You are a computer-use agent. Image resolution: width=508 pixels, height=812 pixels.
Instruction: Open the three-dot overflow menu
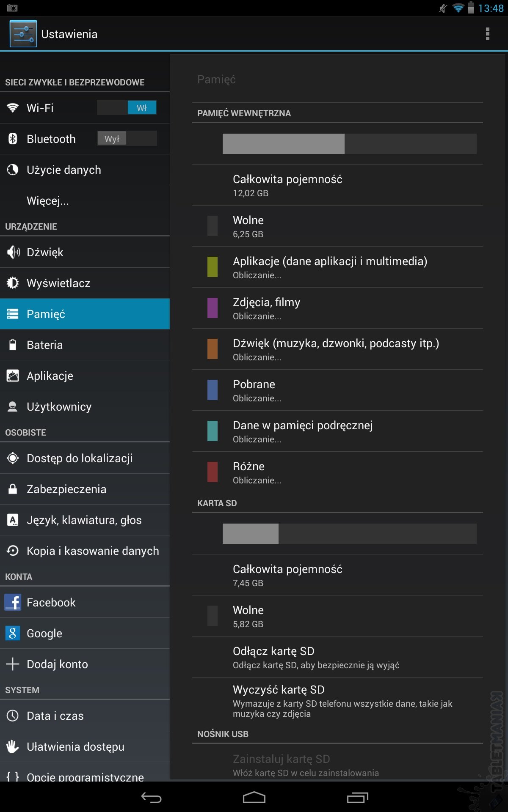tap(487, 34)
